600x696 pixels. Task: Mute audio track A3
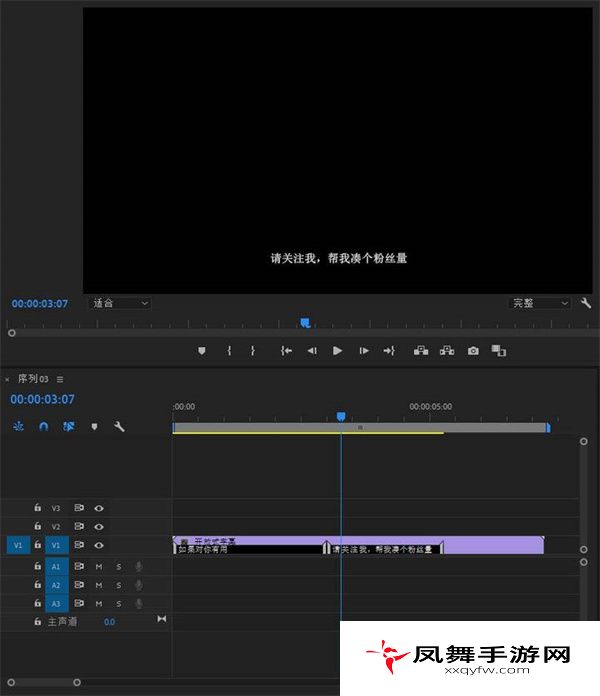(99, 604)
